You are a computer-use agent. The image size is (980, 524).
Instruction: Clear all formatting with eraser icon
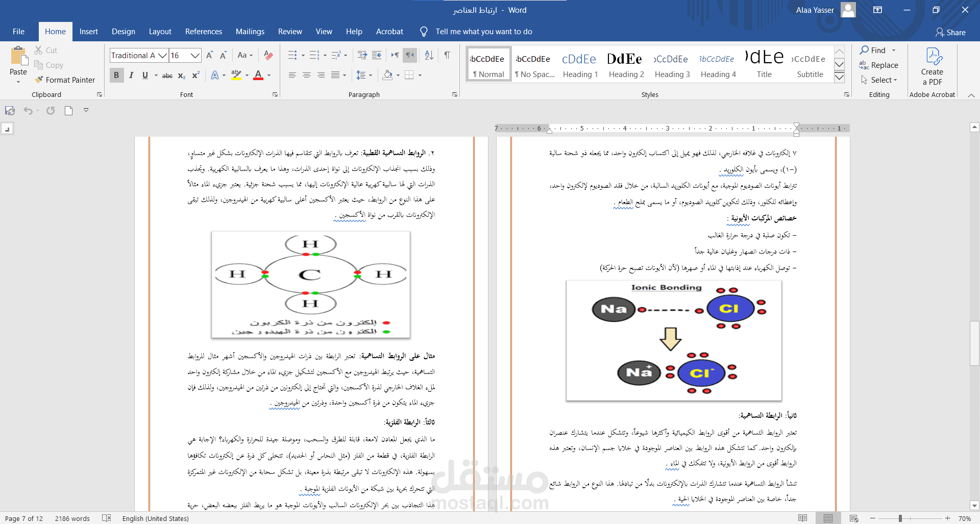(268, 56)
